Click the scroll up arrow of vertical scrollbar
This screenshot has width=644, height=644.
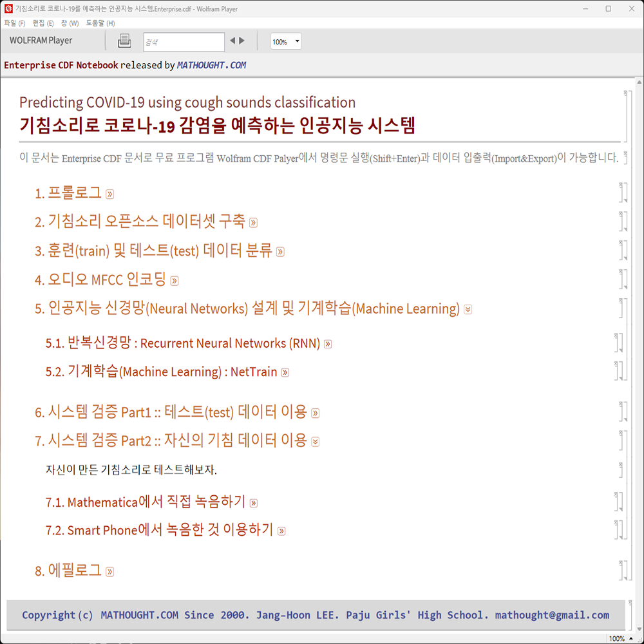point(639,82)
